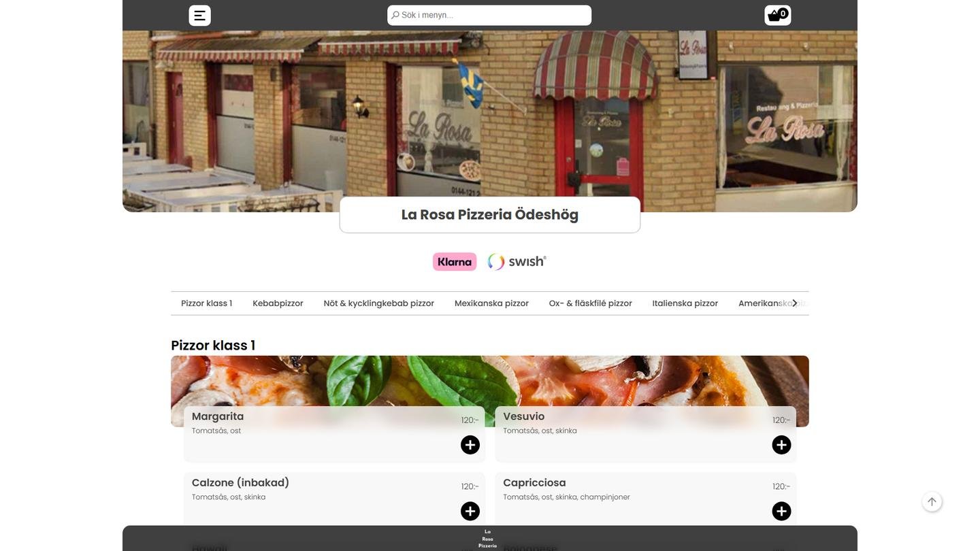The image size is (980, 551).
Task: Add Calzone (inbakad) with plus icon
Action: pyautogui.click(x=470, y=511)
